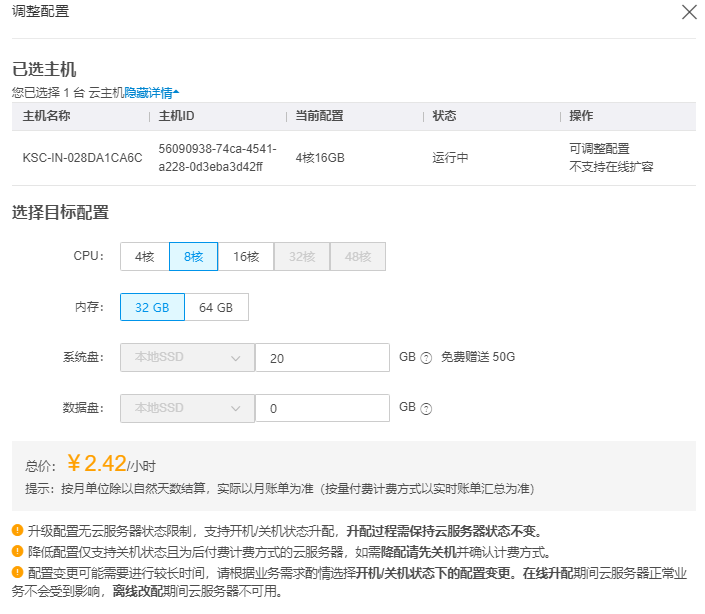Select 8核 CPU option
The height and width of the screenshot is (614, 705).
pyautogui.click(x=194, y=257)
